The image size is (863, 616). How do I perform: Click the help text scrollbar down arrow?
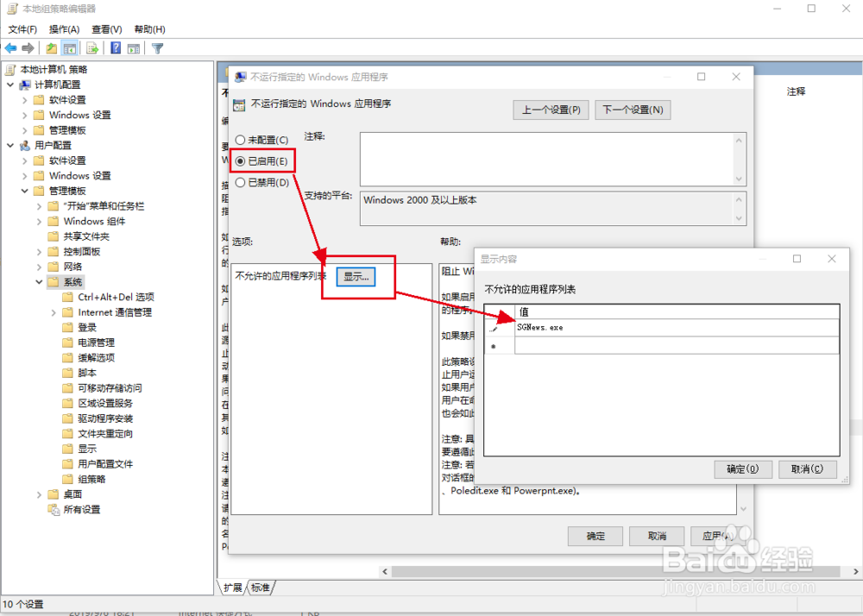[743, 509]
